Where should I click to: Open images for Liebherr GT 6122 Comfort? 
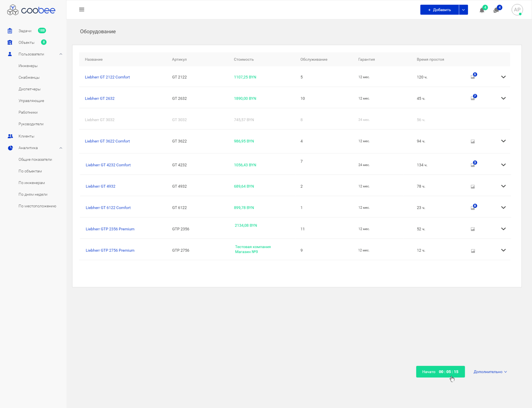(x=473, y=208)
